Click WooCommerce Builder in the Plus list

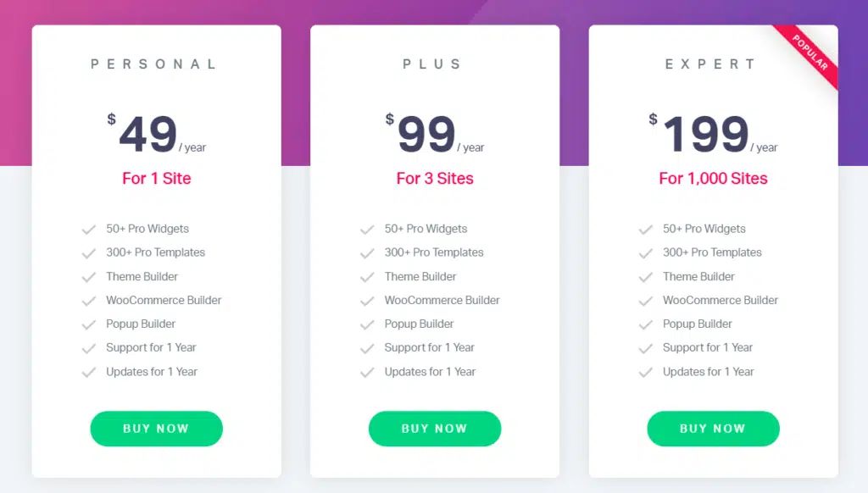[x=442, y=300]
